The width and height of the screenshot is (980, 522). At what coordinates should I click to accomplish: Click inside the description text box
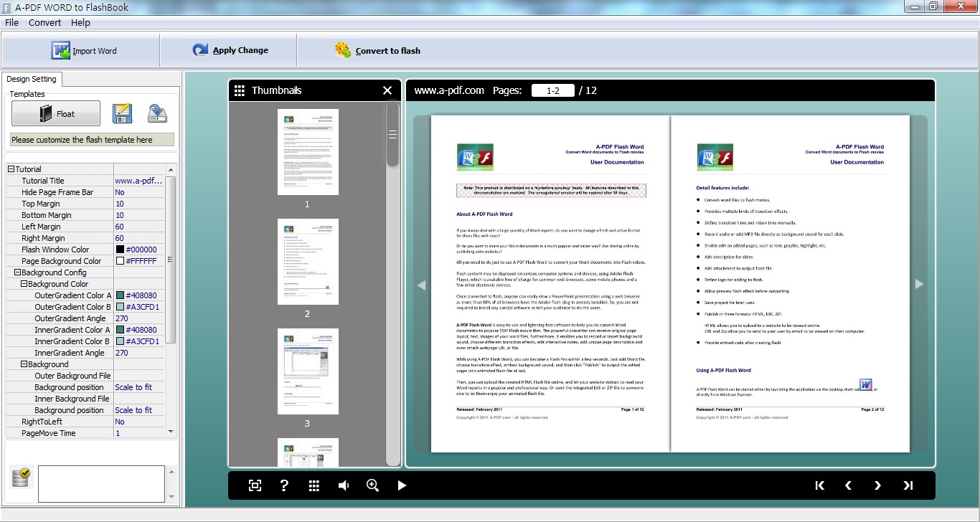point(102,483)
